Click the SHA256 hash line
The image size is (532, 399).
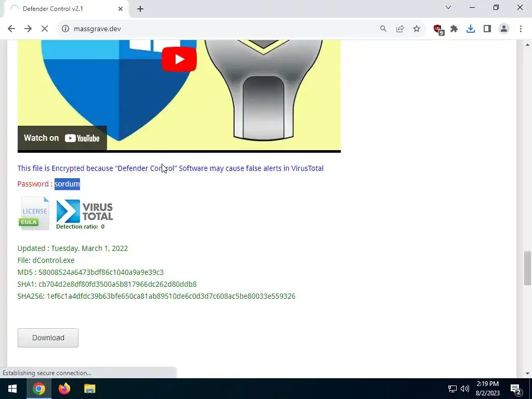click(x=156, y=296)
